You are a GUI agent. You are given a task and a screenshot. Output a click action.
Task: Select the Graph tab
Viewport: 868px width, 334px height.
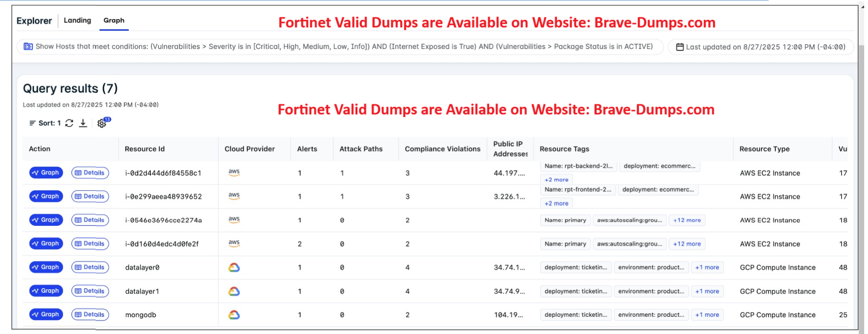114,20
